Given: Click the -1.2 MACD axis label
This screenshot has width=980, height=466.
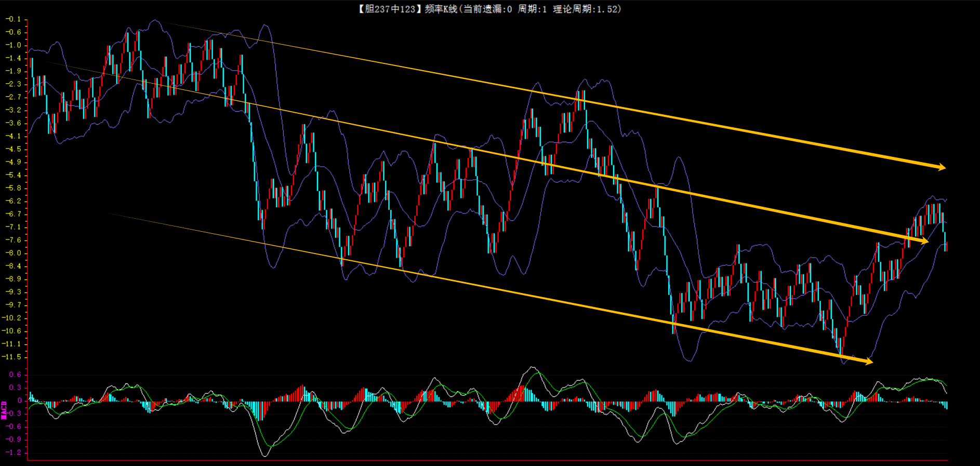Looking at the screenshot, I should point(13,452).
